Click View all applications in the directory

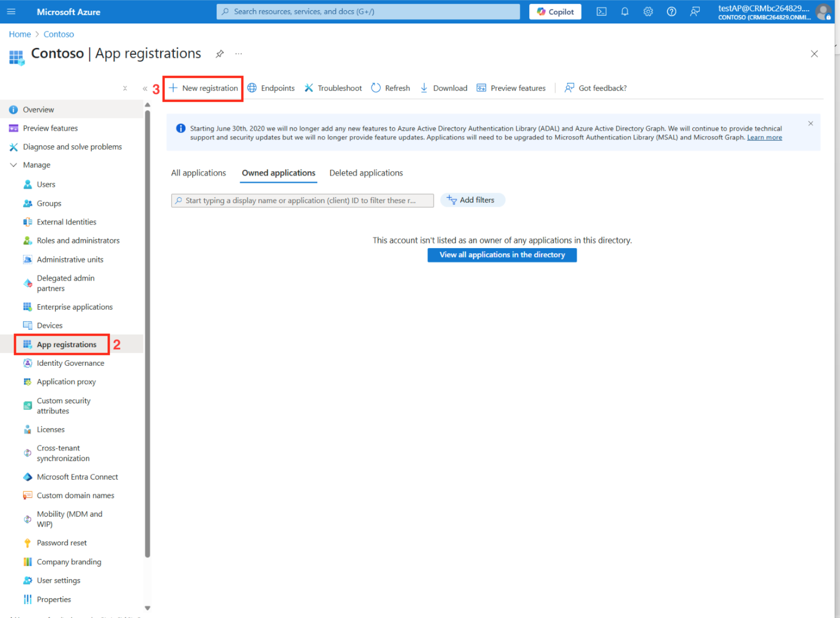pos(502,255)
